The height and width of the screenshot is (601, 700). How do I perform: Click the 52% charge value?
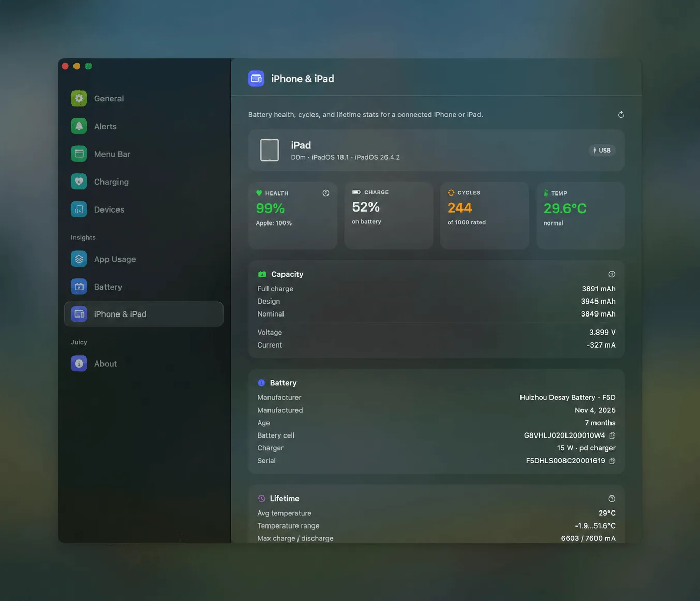(366, 207)
